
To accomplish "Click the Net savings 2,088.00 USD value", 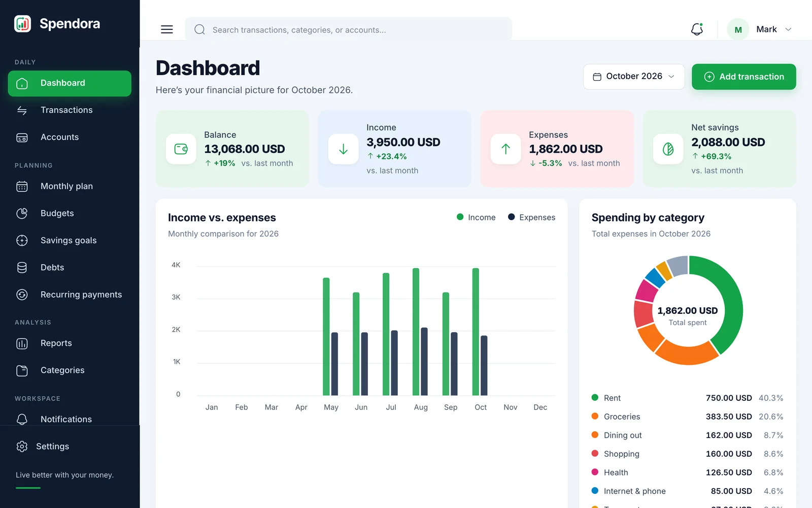I will pos(728,142).
